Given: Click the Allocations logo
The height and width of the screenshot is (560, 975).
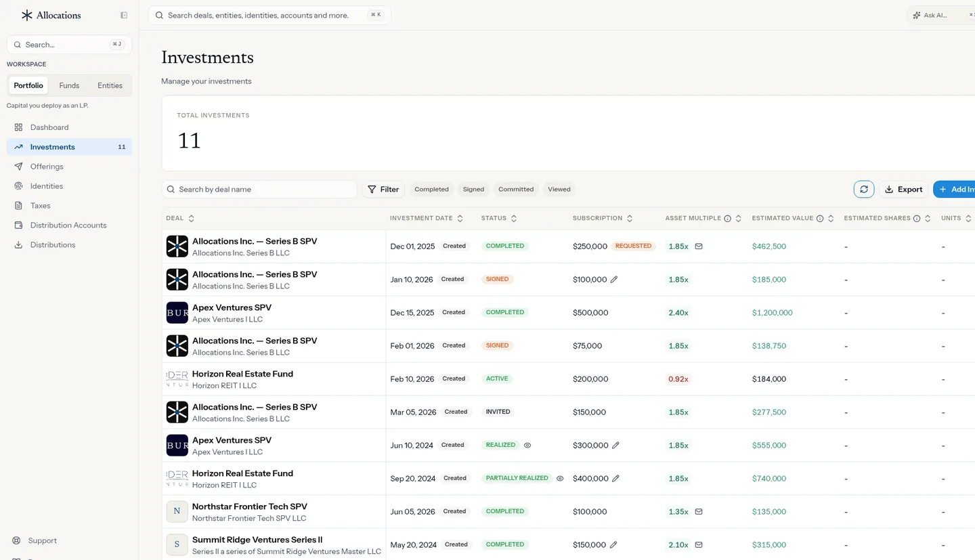Looking at the screenshot, I should tap(51, 15).
